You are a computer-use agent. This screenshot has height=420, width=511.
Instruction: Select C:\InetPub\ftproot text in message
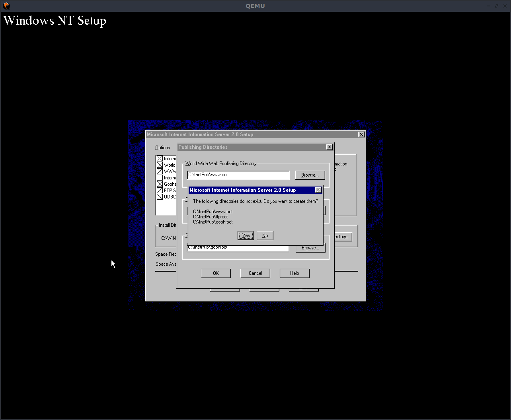tap(211, 217)
